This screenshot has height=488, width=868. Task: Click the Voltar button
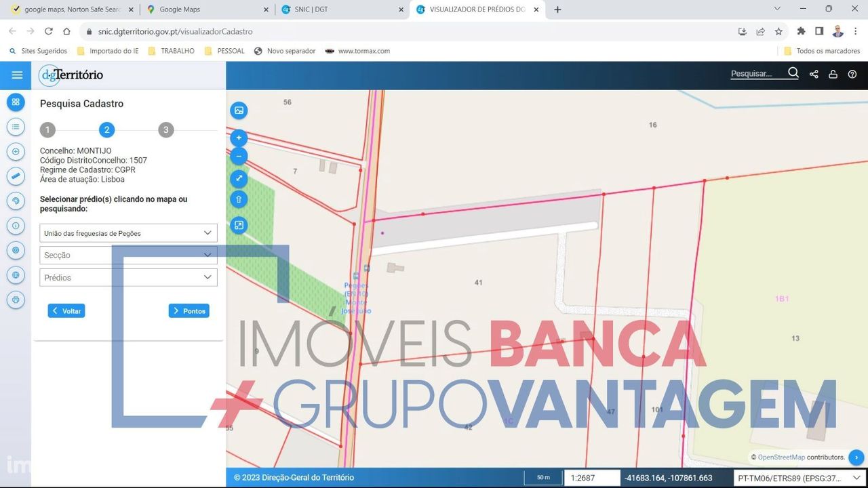click(x=66, y=310)
